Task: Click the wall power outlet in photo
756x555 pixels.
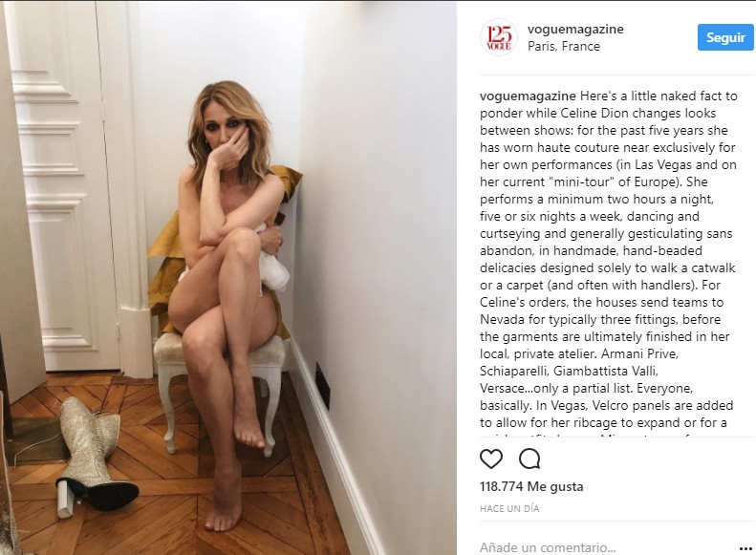Action: 322,385
